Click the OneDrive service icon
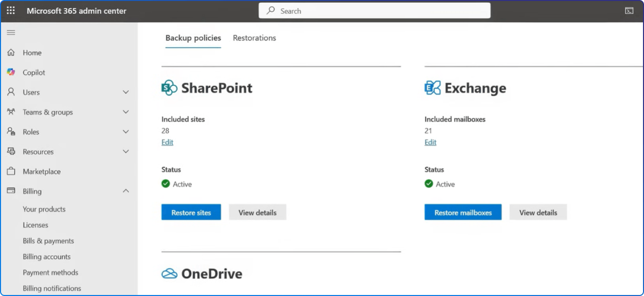Image resolution: width=644 pixels, height=296 pixels. [169, 273]
